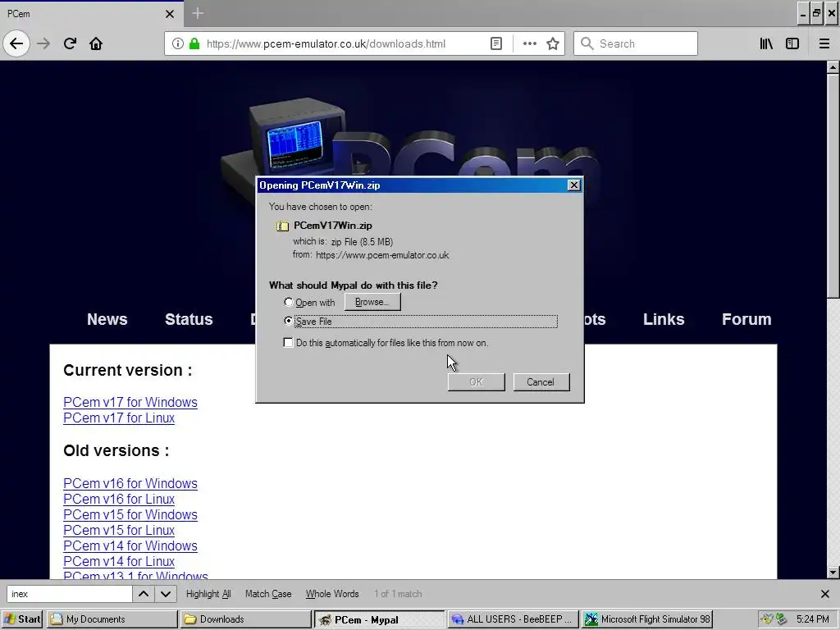Bookmark this page with the star icon
The image size is (840, 630).
tap(553, 43)
